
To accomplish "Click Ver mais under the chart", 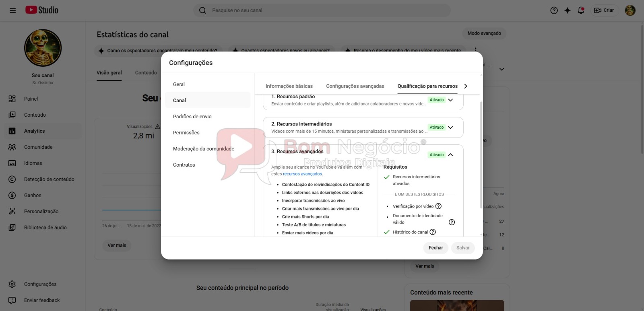I will (x=117, y=245).
